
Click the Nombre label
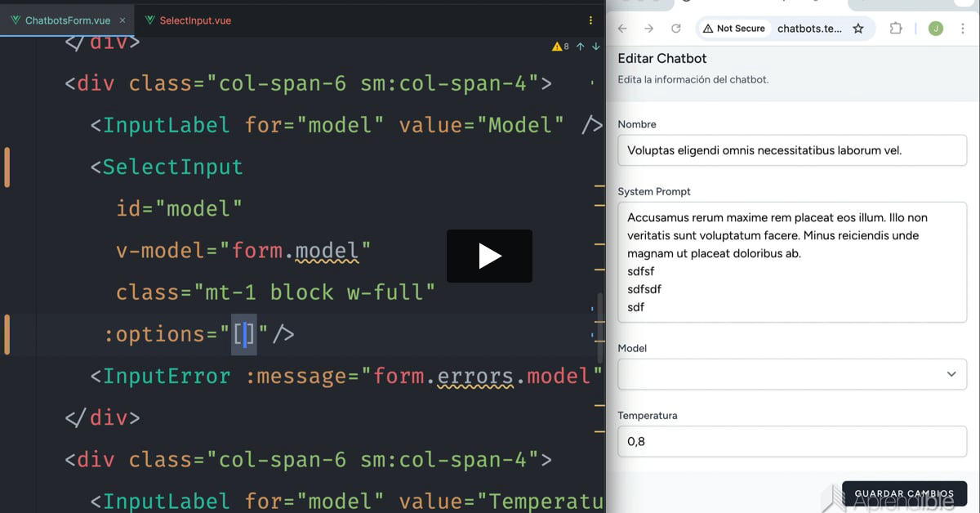pyautogui.click(x=637, y=124)
